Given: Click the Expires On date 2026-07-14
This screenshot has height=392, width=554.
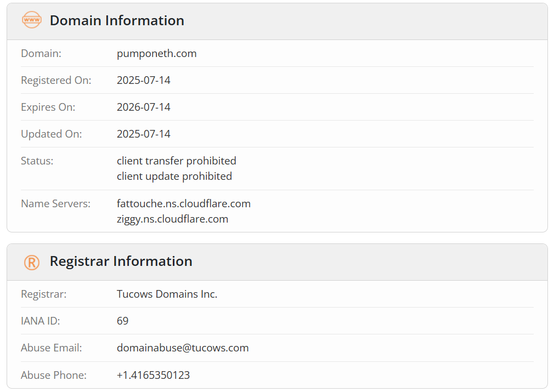Looking at the screenshot, I should tap(144, 107).
